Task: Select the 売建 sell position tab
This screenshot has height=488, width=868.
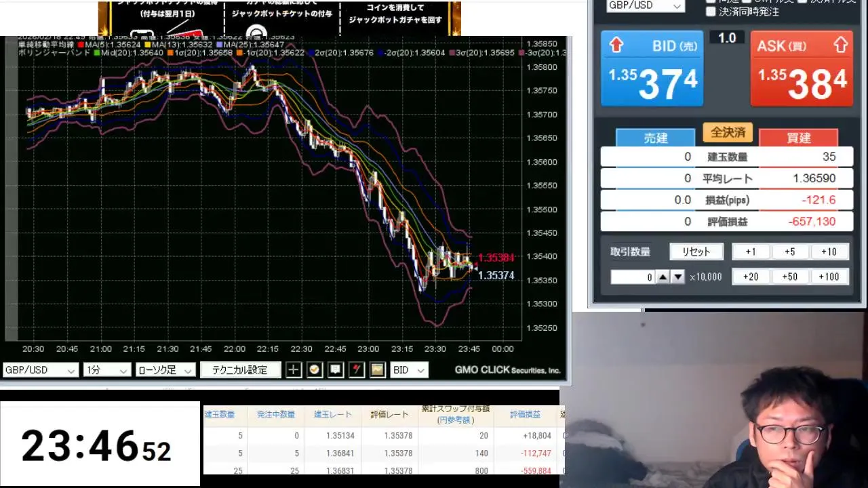Action: pyautogui.click(x=656, y=138)
